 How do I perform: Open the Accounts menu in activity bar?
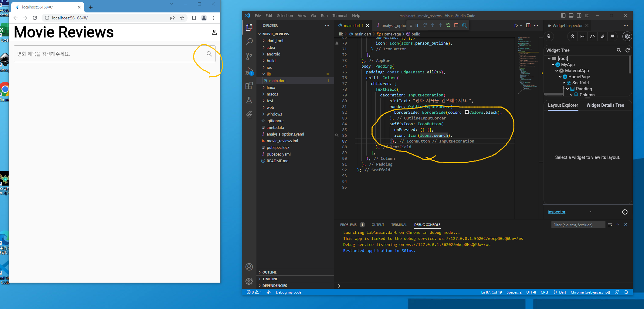pyautogui.click(x=249, y=267)
